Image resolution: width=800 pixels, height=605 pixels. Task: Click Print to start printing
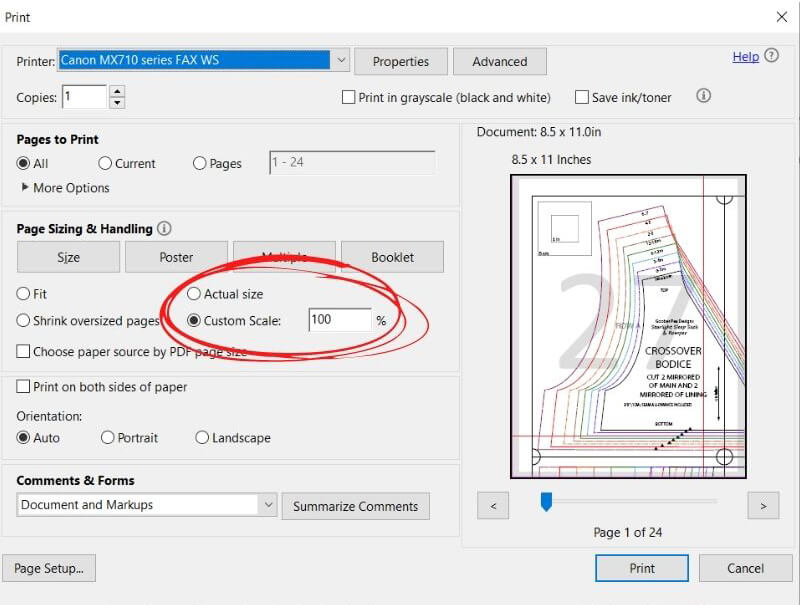641,568
